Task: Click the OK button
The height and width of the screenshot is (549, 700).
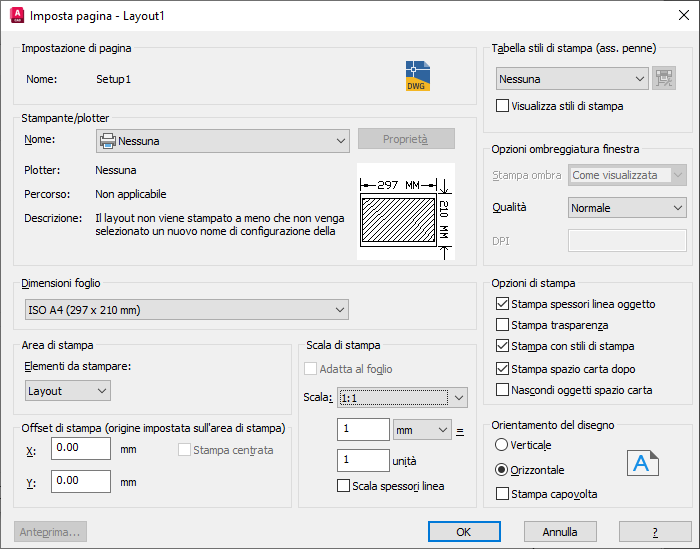Action: point(464,532)
